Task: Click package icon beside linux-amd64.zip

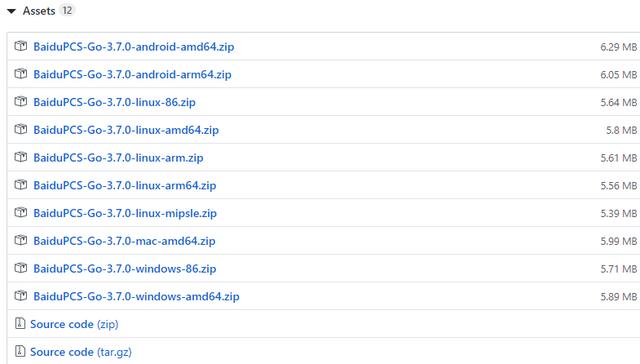Action: [x=21, y=129]
